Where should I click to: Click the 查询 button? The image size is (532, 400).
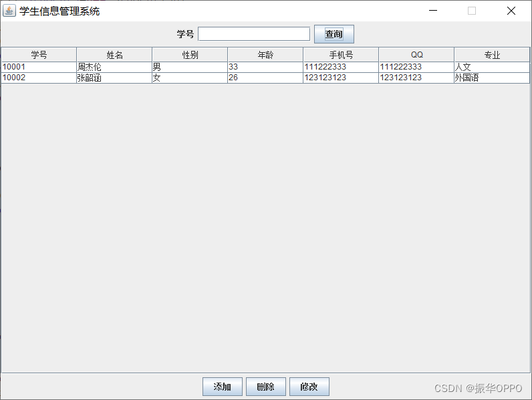(334, 34)
